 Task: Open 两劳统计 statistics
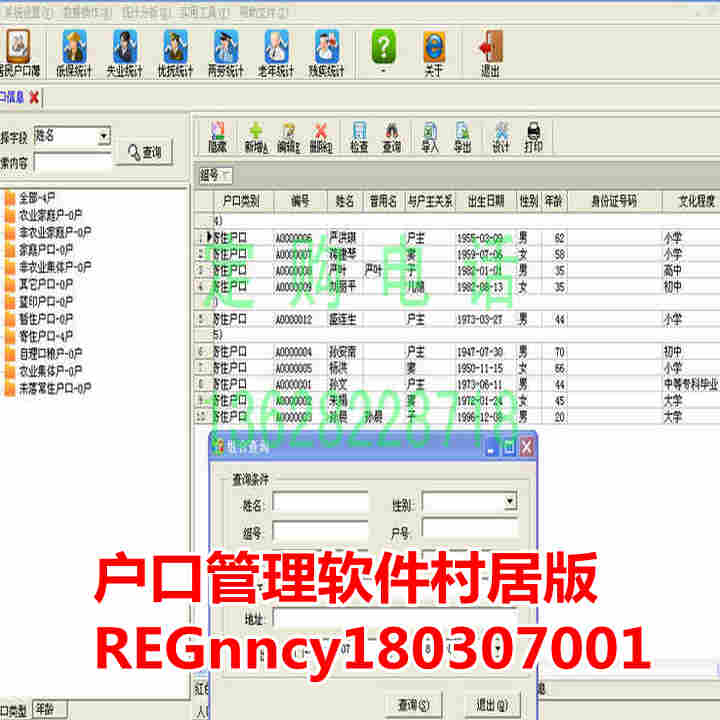point(225,51)
